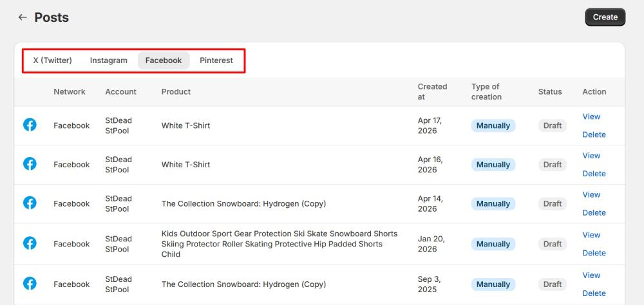Switch to the X (Twitter) tab
Screen dimensions: 644x305
(53, 60)
